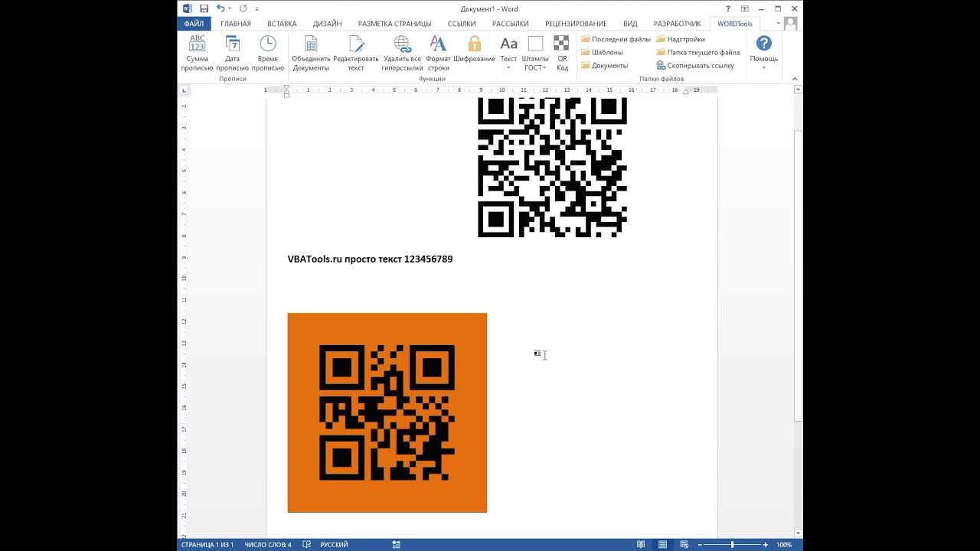Click the macro recording status icon
Viewport: 980px width, 551px height.
(x=397, y=545)
